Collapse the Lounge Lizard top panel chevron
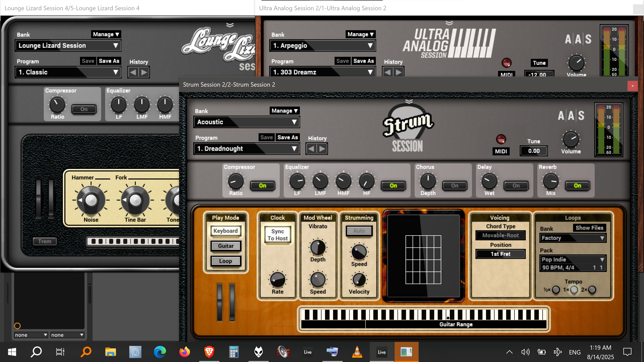Viewport: 644px width, 362px height. click(230, 25)
